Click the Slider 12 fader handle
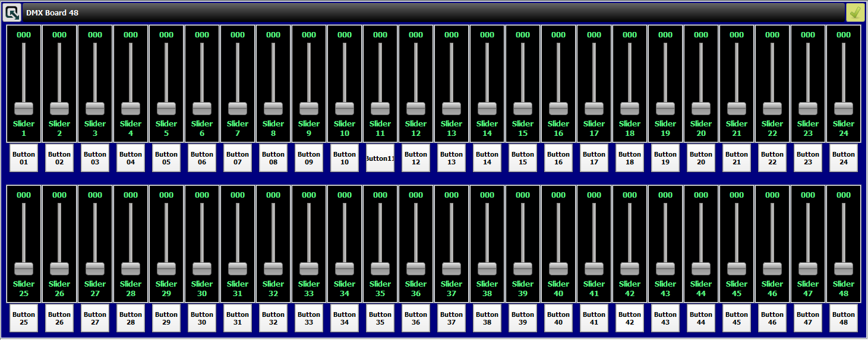This screenshot has width=868, height=340. [x=416, y=109]
